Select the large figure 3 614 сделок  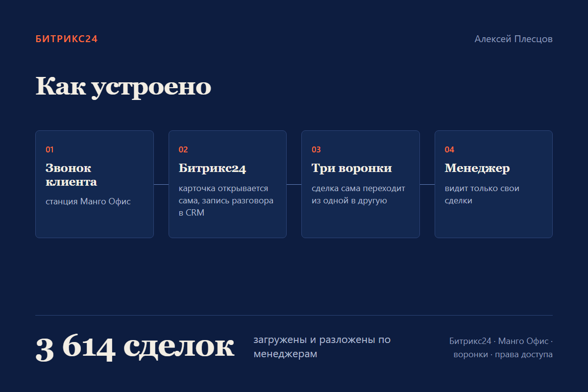click(135, 347)
